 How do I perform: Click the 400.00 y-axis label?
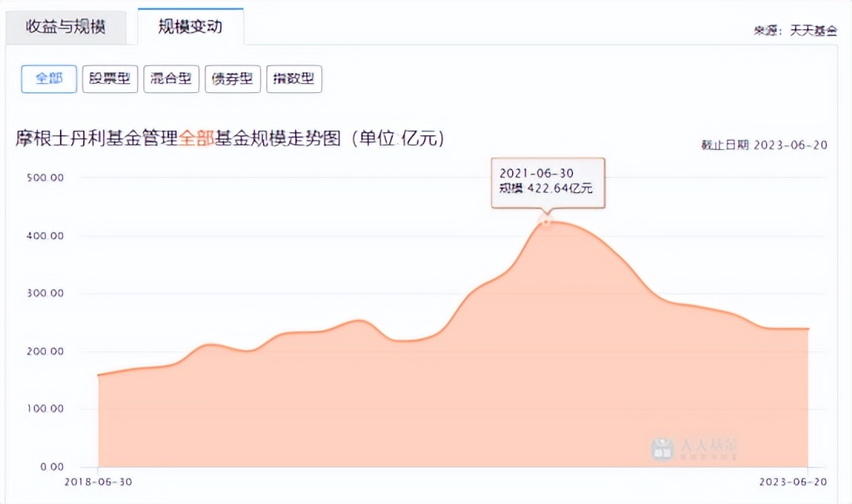(x=45, y=236)
